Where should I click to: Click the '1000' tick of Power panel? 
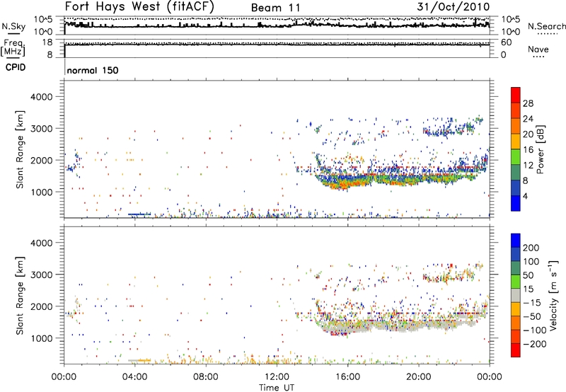click(41, 192)
